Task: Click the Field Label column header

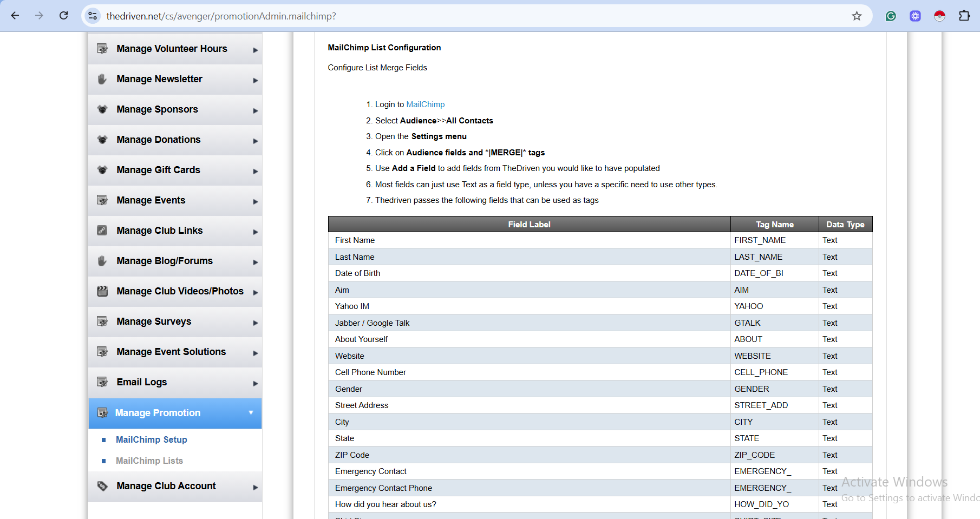Action: (x=530, y=224)
